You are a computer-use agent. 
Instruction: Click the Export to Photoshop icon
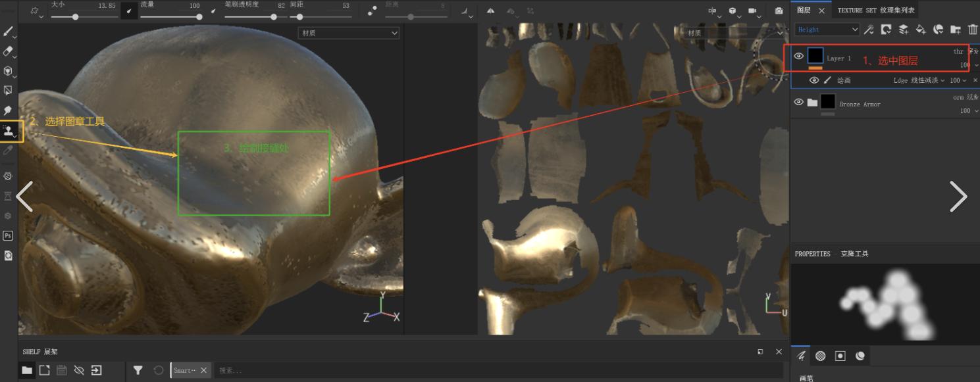(8, 235)
